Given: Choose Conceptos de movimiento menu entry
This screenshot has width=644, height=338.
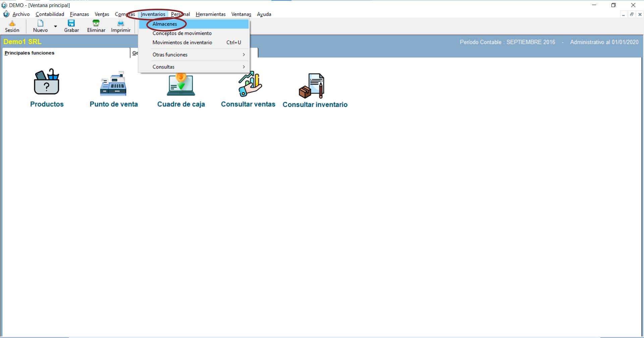Looking at the screenshot, I should click(x=182, y=33).
